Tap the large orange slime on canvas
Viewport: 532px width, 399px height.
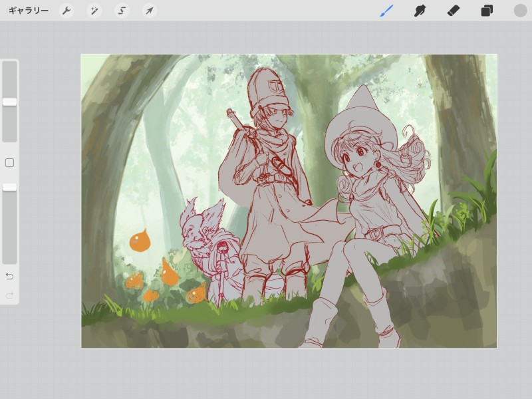click(x=139, y=241)
